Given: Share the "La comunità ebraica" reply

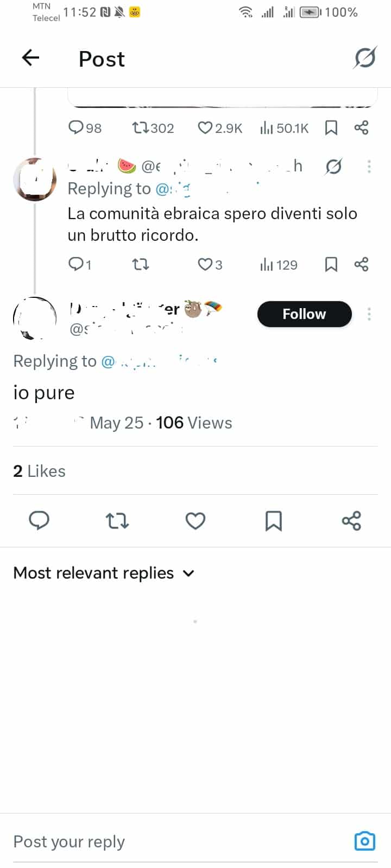Looking at the screenshot, I should (x=361, y=265).
